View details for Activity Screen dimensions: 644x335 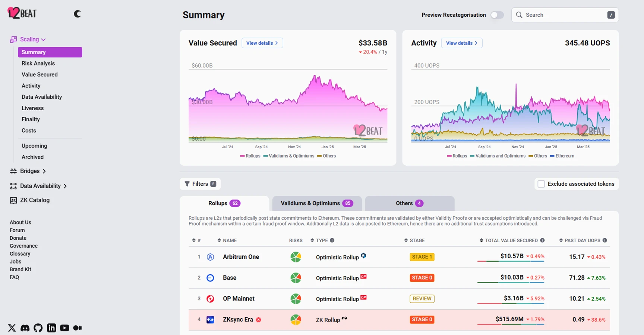pos(462,43)
